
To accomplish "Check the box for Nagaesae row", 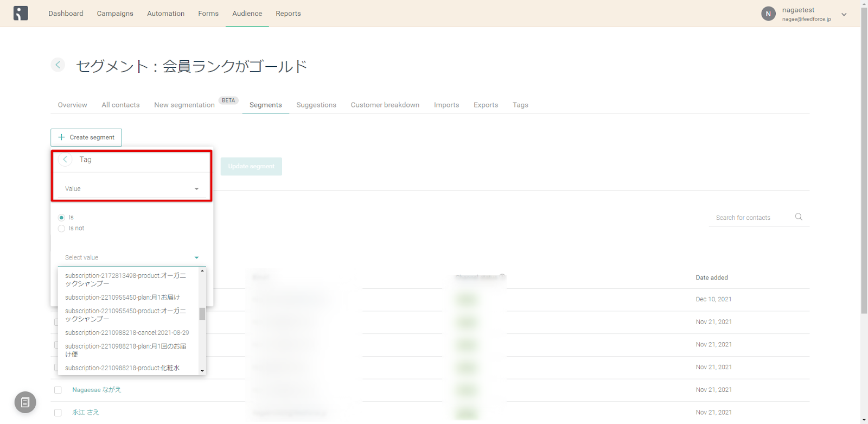I will tap(58, 390).
